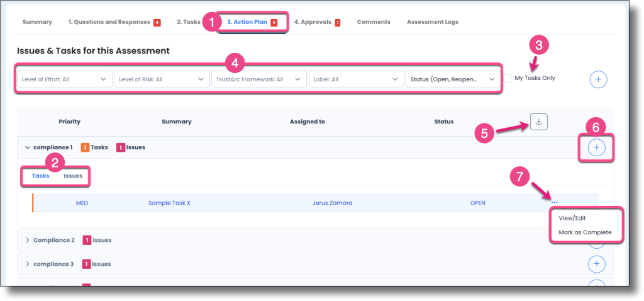Open Status filter dropdown
Screen dimensions: 644x301
click(x=453, y=79)
